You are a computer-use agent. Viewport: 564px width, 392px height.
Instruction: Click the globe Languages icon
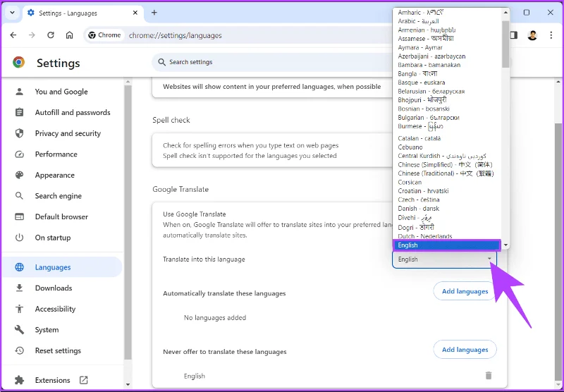pos(20,267)
